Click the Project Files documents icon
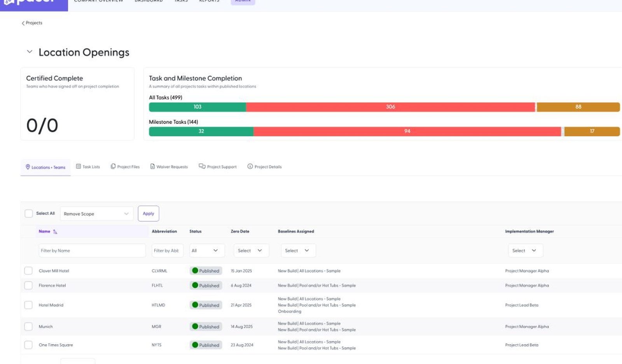This screenshot has height=364, width=622. 113,166
